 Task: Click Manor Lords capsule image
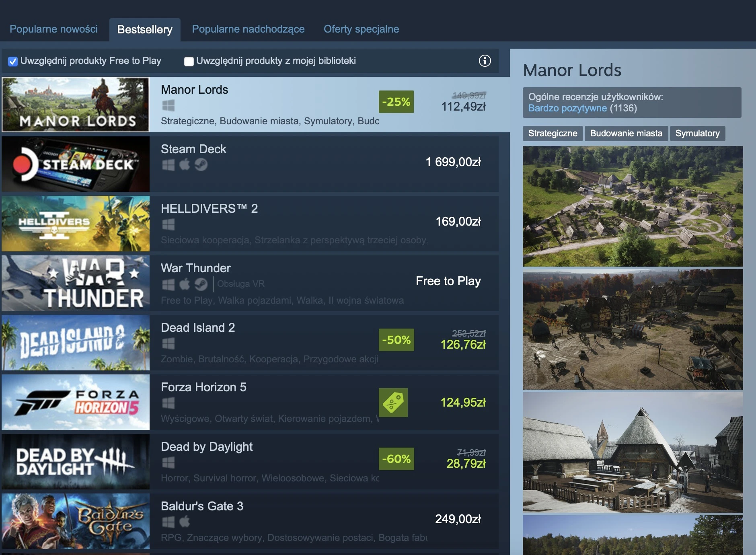click(x=76, y=105)
